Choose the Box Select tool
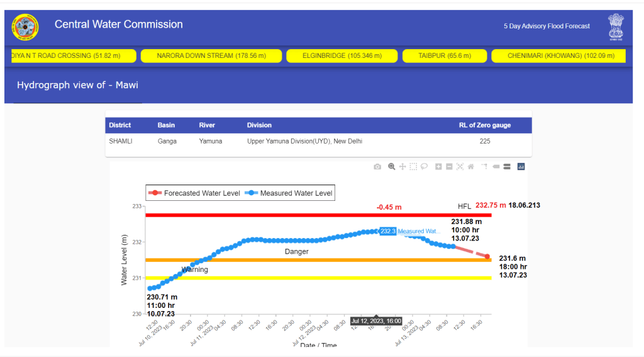 [413, 167]
